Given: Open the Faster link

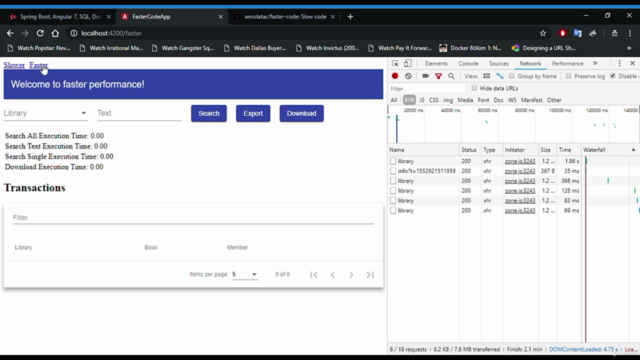Looking at the screenshot, I should (38, 65).
